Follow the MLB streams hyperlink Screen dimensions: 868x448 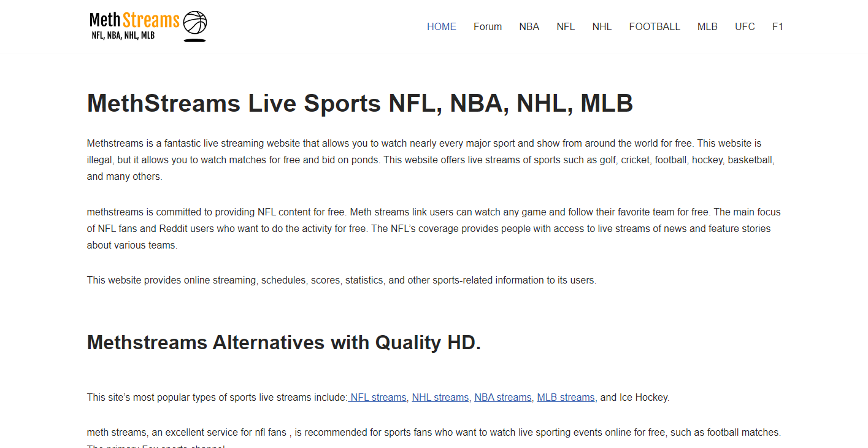567,397
